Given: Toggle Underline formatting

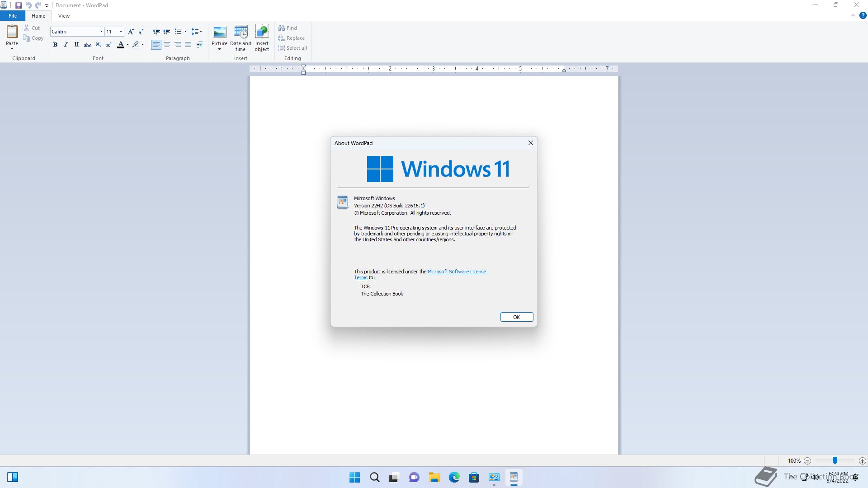Looking at the screenshot, I should tap(76, 45).
